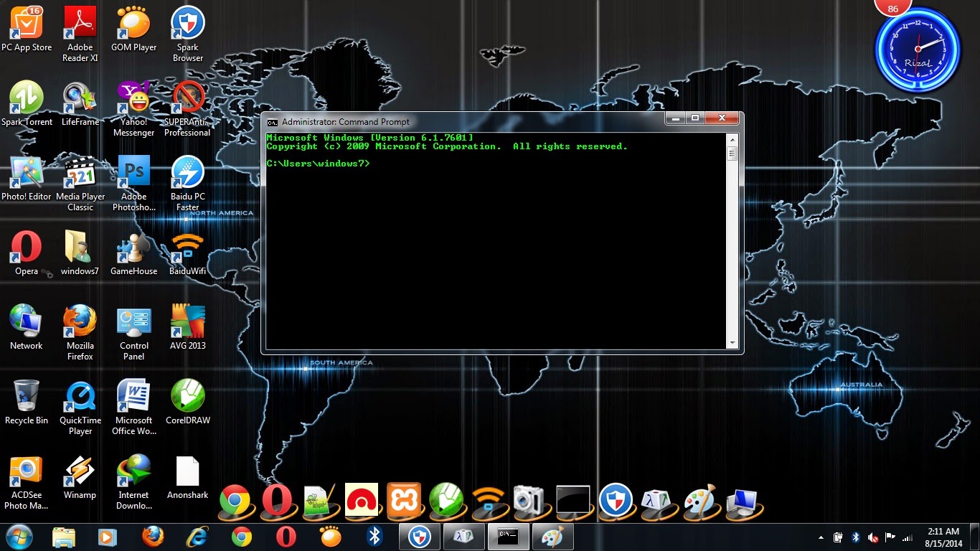This screenshot has height=551, width=980.
Task: Click the Command Prompt scrollbar up arrow
Action: coord(732,139)
